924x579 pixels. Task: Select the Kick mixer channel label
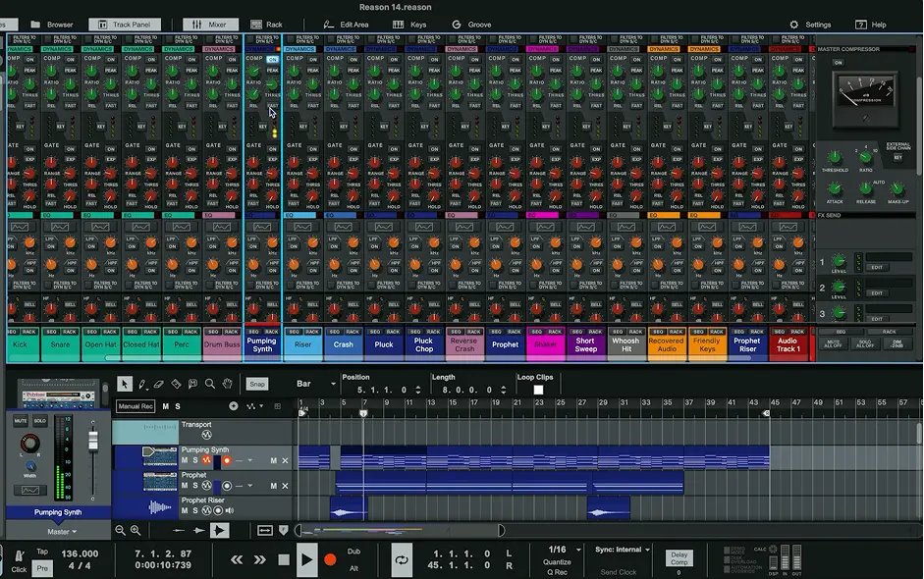(x=20, y=344)
